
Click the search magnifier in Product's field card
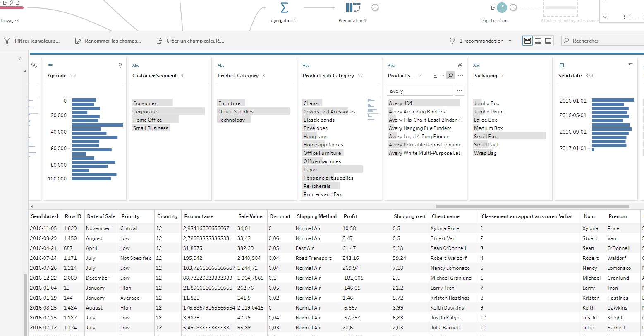450,76
